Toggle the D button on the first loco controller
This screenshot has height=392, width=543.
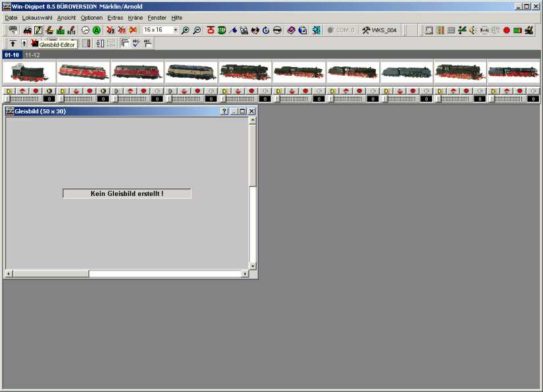(8, 91)
